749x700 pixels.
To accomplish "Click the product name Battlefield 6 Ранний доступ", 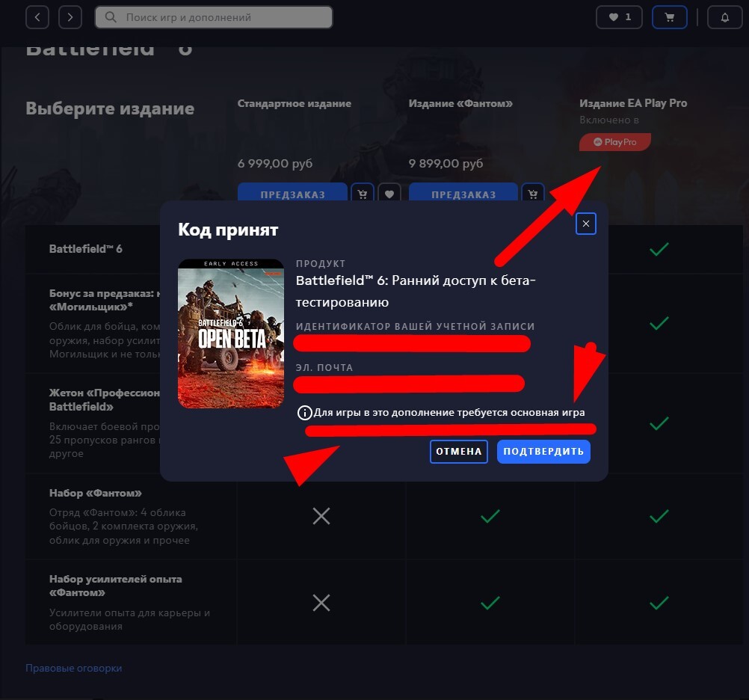I will (416, 291).
